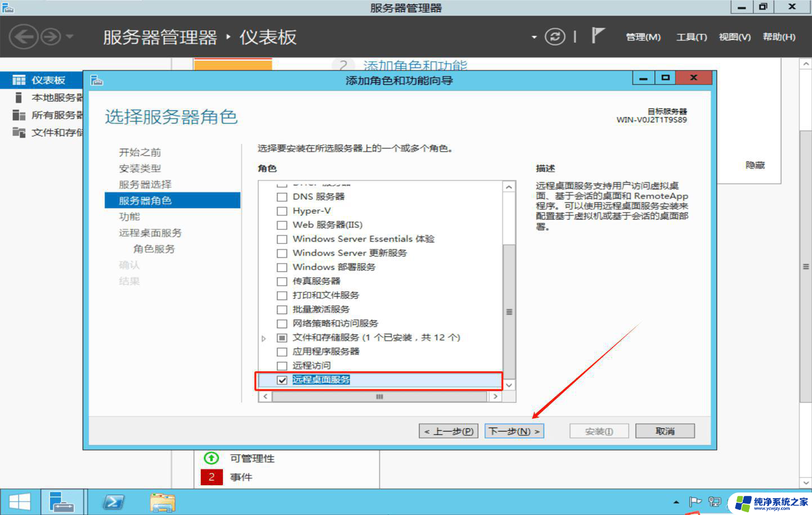Image resolution: width=812 pixels, height=515 pixels.
Task: Click dashboard main scrollbar up arrow
Action: [806, 64]
